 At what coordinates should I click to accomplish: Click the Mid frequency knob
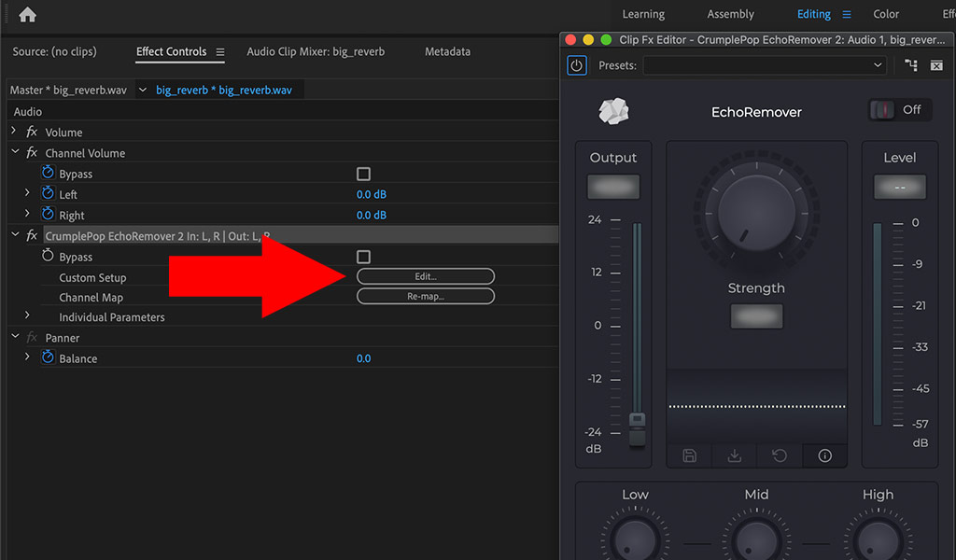click(756, 539)
